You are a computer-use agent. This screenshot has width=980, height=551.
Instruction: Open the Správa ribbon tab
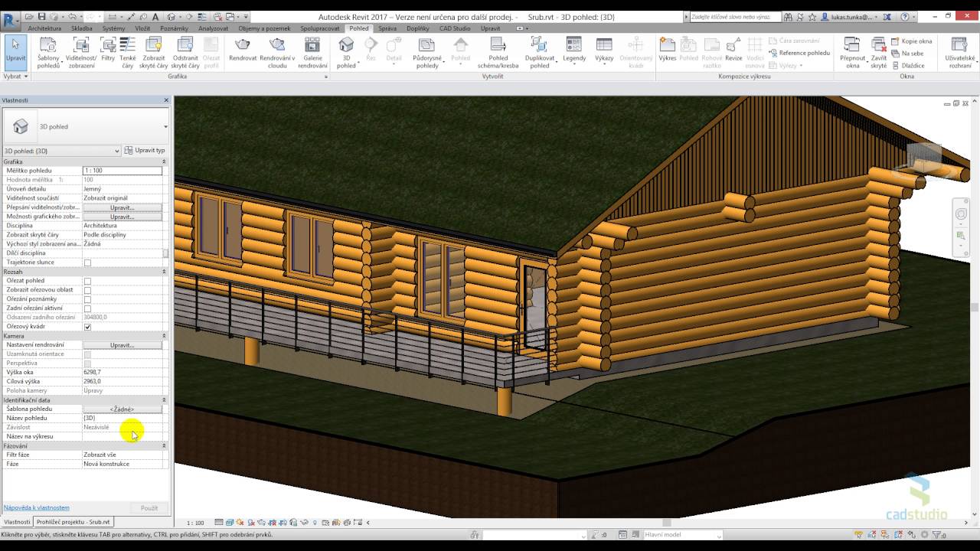[x=387, y=28]
